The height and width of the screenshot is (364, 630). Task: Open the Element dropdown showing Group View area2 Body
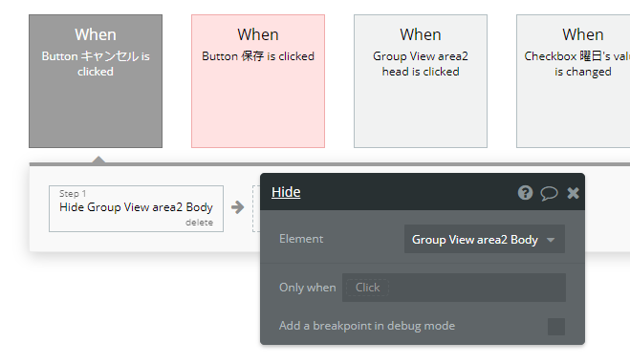tap(484, 239)
